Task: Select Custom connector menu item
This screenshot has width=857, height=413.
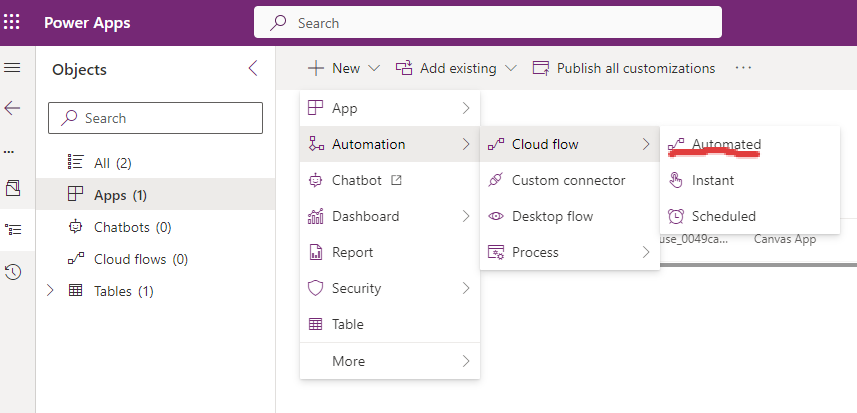Action: click(570, 180)
